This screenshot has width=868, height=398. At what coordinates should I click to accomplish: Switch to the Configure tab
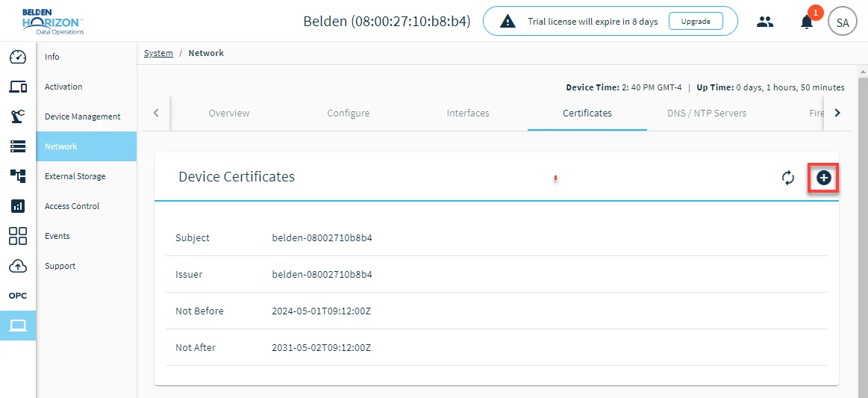(x=349, y=113)
